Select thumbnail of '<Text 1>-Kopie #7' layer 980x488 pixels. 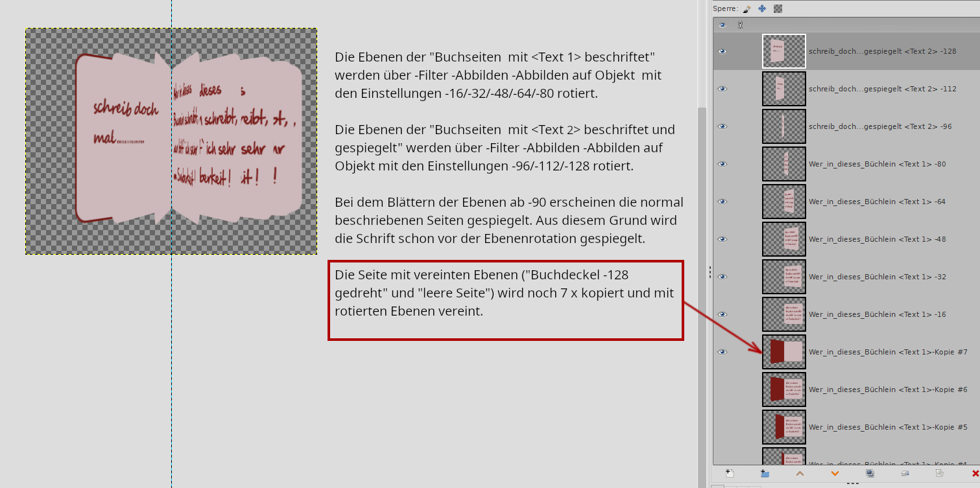(x=784, y=352)
